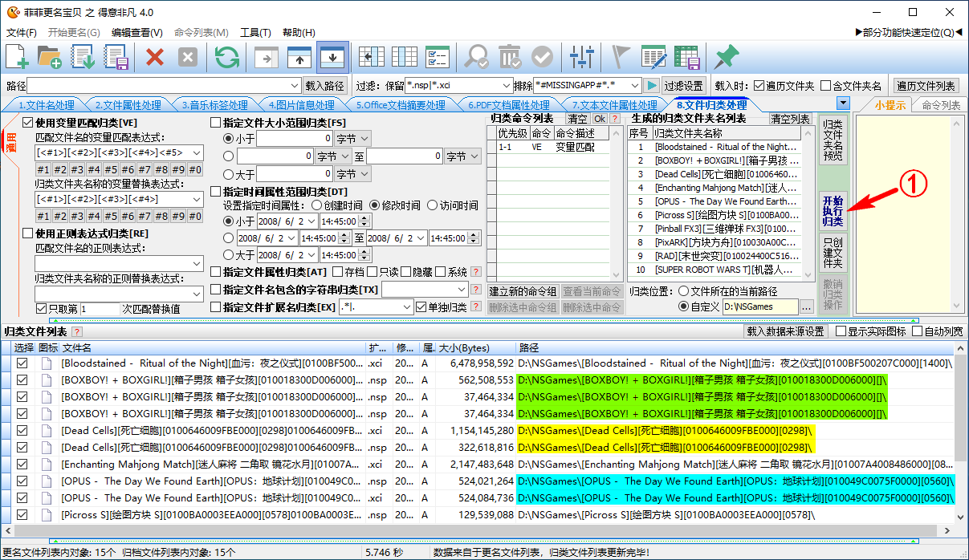
Task: Enable 自动列宽 checkbox
Action: 916,331
